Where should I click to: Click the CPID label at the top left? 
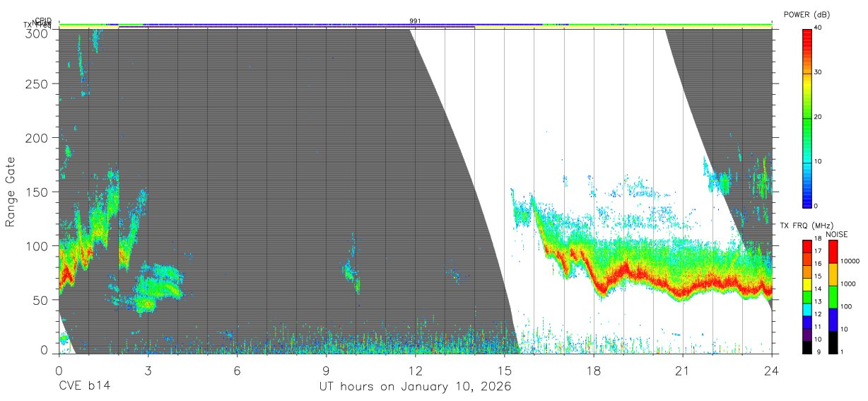coord(43,21)
